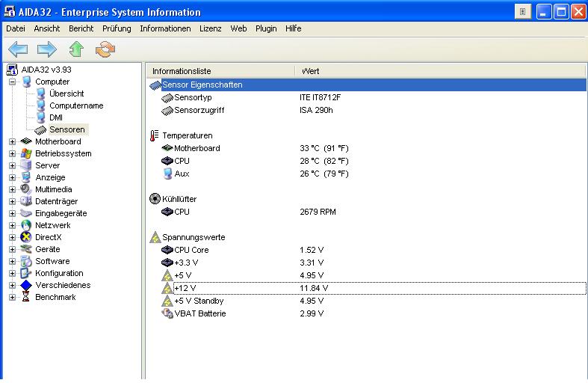This screenshot has height=383, width=588.
Task: Click the Sensoren chip icon in tree
Action: point(40,130)
